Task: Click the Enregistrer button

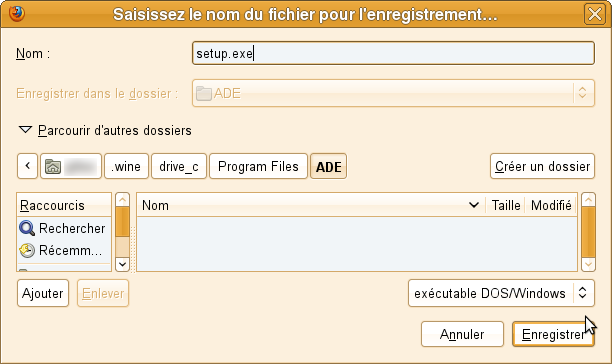Action: tap(553, 334)
